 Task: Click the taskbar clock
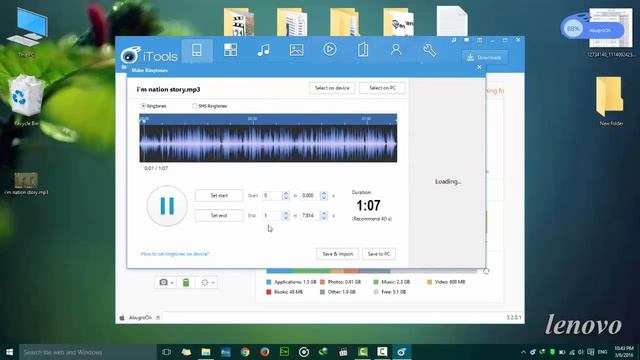pyautogui.click(x=624, y=352)
